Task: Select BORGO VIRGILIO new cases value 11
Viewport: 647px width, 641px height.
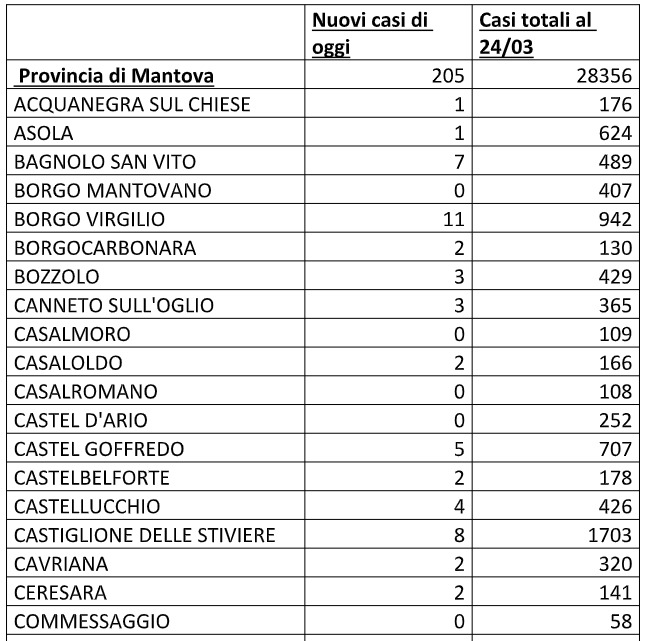Action: click(x=454, y=219)
